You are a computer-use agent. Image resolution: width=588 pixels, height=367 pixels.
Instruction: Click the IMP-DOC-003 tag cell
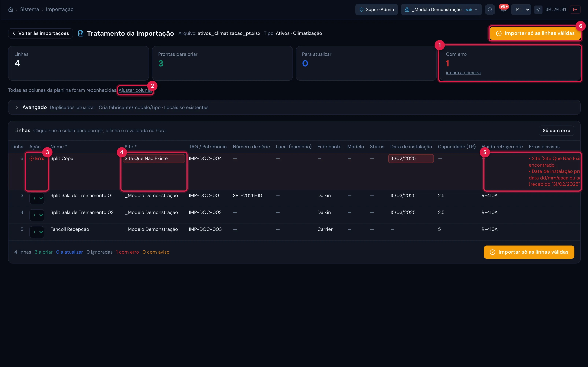click(x=205, y=229)
